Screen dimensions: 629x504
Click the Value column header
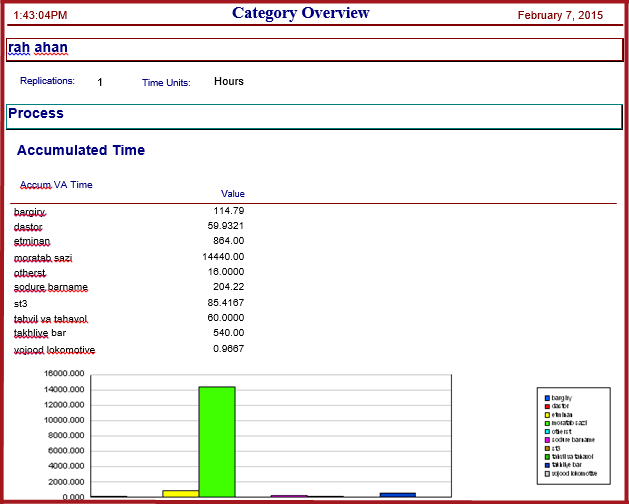point(233,194)
